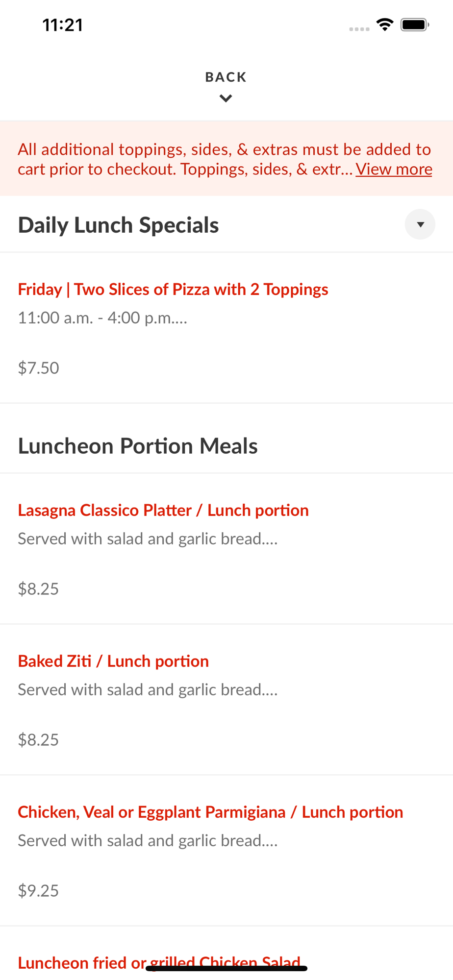Click the down chevron under BACK
453x980 pixels.
[x=226, y=98]
